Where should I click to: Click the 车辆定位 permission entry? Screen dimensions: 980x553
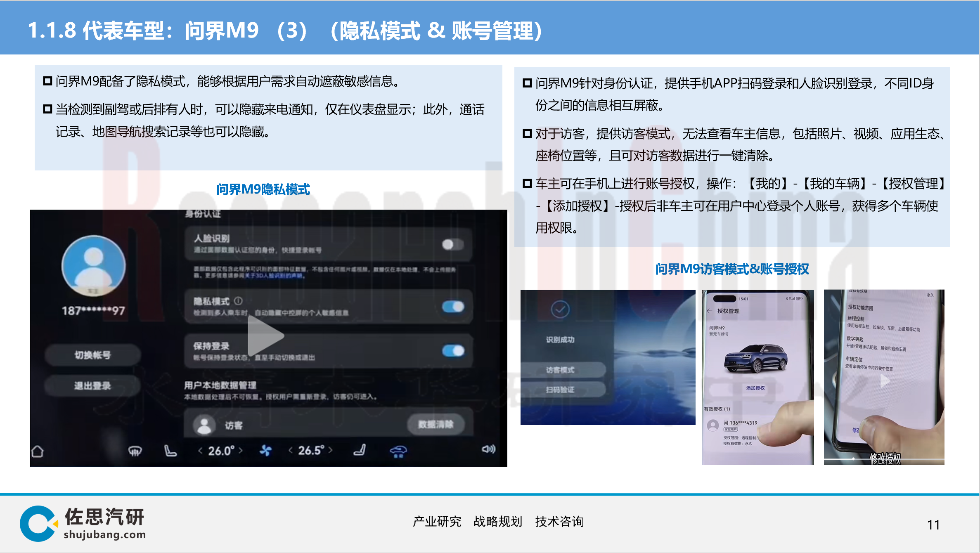click(869, 364)
